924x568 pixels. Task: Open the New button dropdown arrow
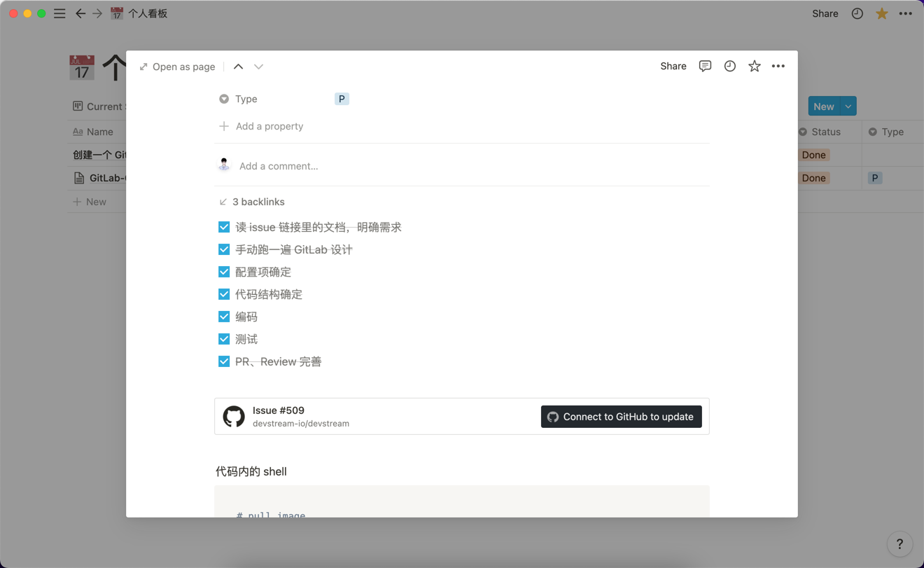pyautogui.click(x=848, y=106)
